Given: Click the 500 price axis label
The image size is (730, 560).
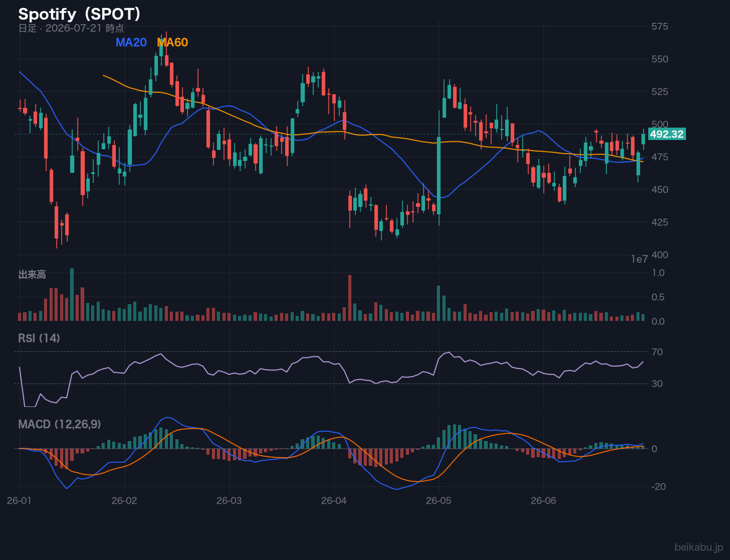Looking at the screenshot, I should click(x=660, y=125).
